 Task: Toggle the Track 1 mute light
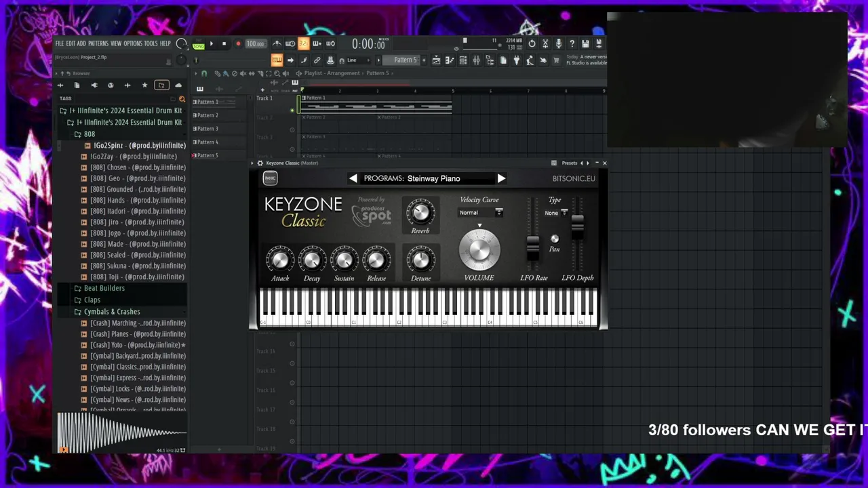(x=292, y=110)
